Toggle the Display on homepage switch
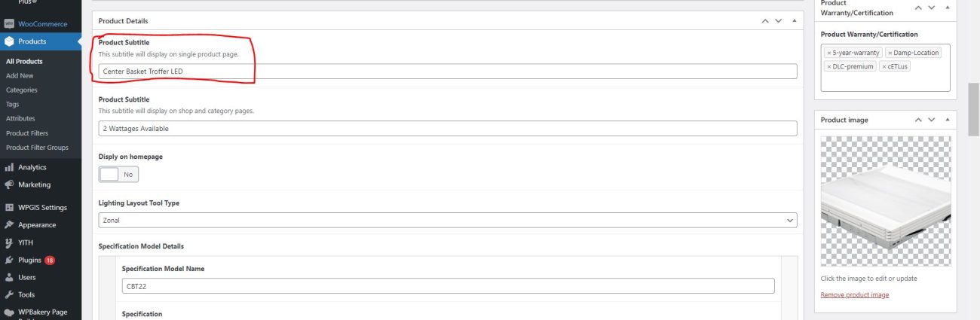The height and width of the screenshot is (320, 980). tap(118, 174)
